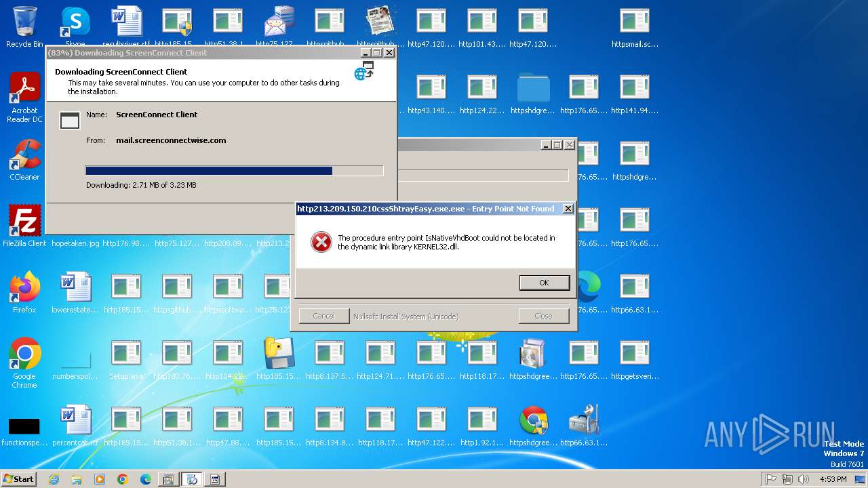Select the httpshdgree... file with Chrome icon

[533, 426]
